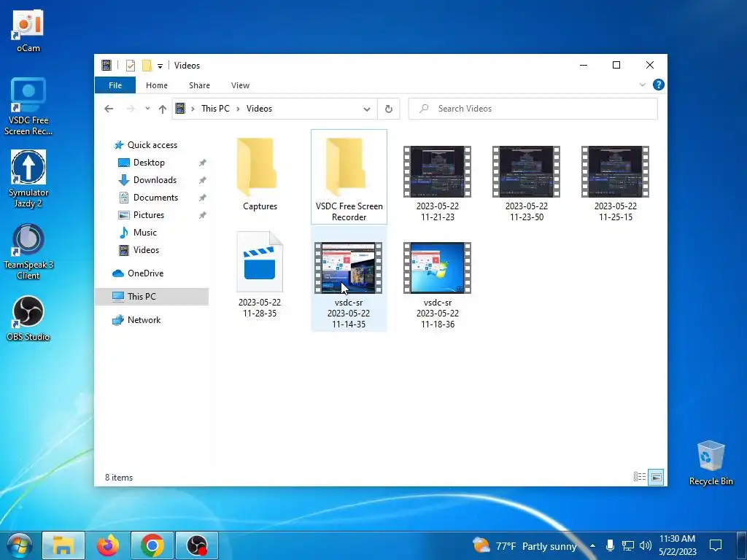Viewport: 747px width, 560px height.
Task: Click Videos in the address breadcrumb
Action: click(259, 109)
